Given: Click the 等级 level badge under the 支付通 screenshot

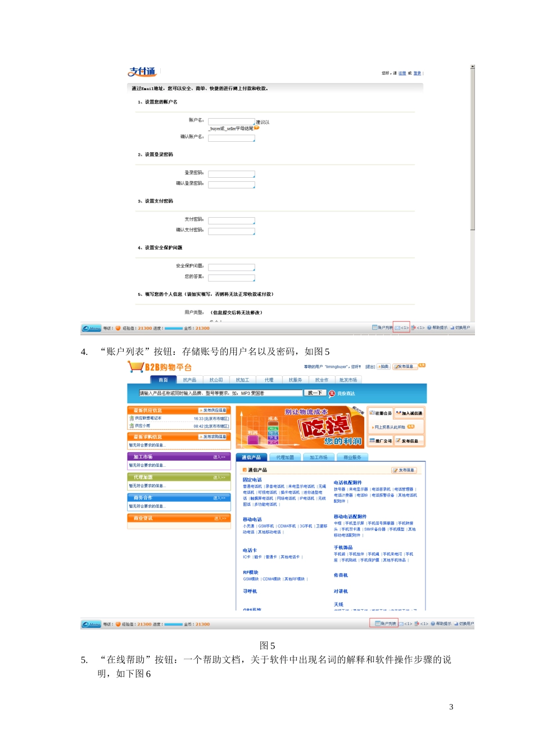Looking at the screenshot, I should 118,328.
